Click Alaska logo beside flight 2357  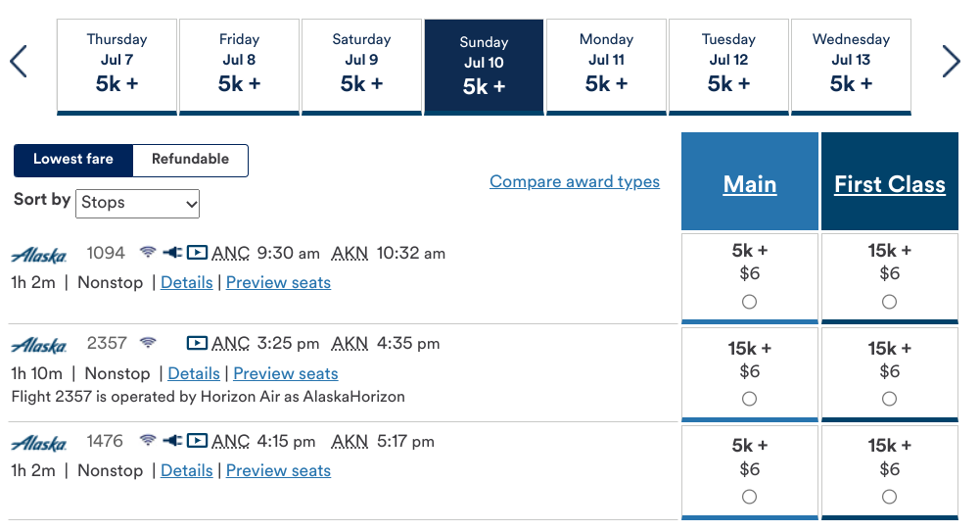[39, 345]
